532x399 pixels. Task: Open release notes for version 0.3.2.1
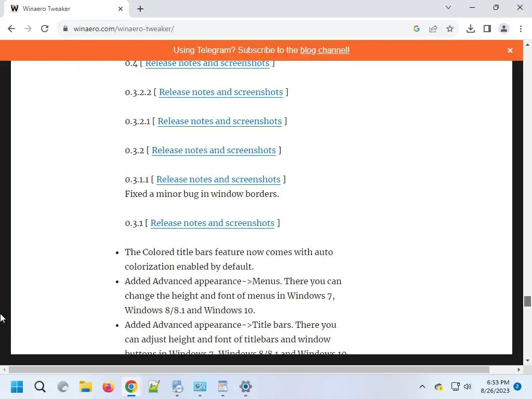220,122
